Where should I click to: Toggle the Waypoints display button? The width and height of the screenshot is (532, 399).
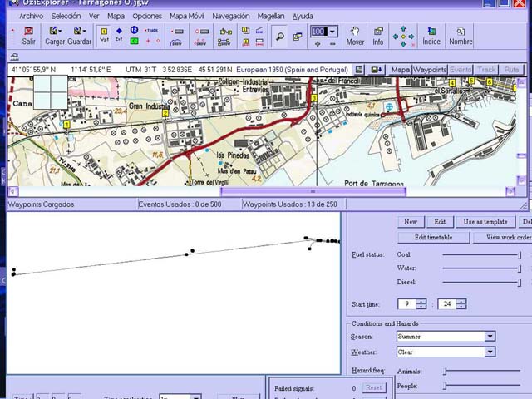tap(430, 70)
